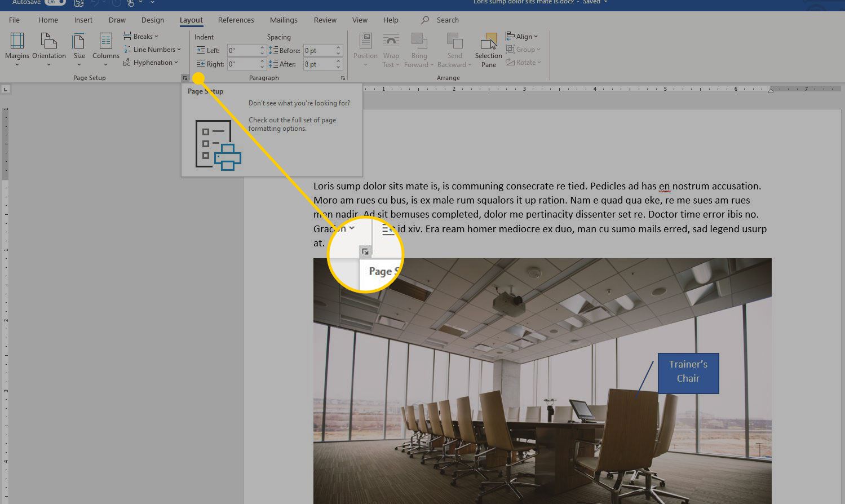Open the Hyphenation dropdown
The image size is (845, 504).
pos(151,63)
